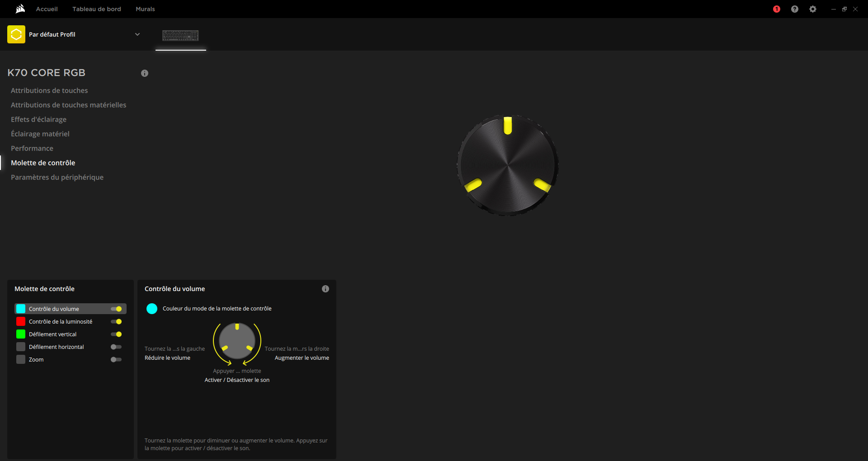Open the Tableau de bord tab
868x461 pixels.
(97, 9)
